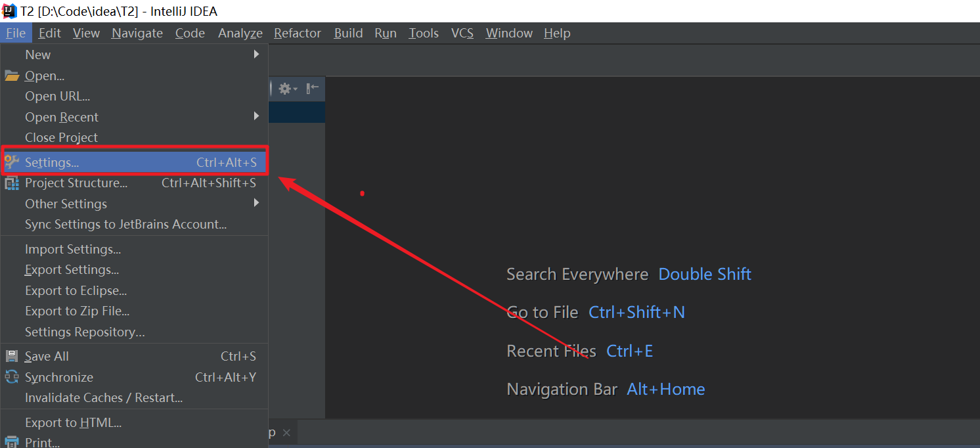
Task: Click the Project Structure grid icon
Action: pyautogui.click(x=12, y=183)
